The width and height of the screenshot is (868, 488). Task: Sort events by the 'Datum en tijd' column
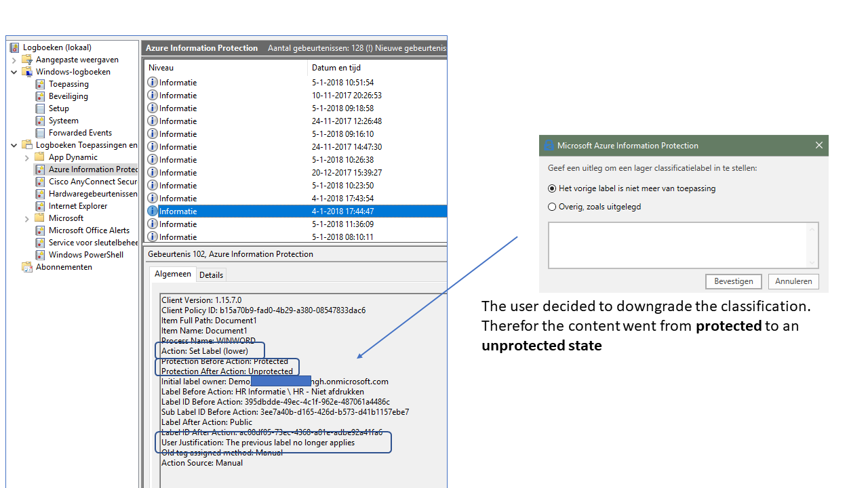[x=336, y=68]
